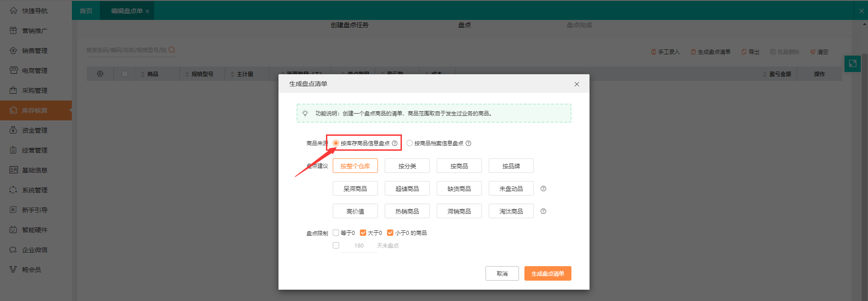868x301 pixels.
Task: Check the 等于0 checkbox
Action: [336, 233]
